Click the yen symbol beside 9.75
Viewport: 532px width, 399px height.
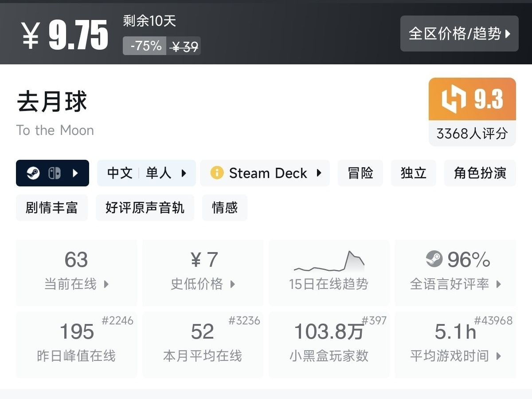[x=31, y=35]
